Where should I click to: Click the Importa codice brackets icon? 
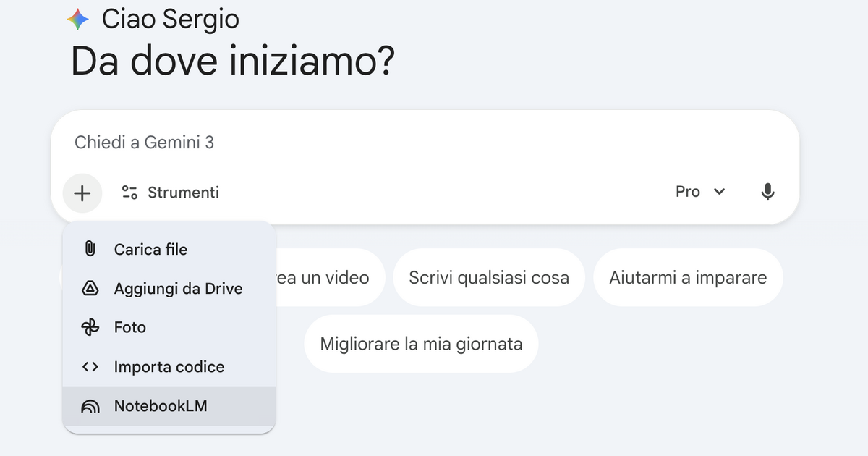click(x=90, y=367)
